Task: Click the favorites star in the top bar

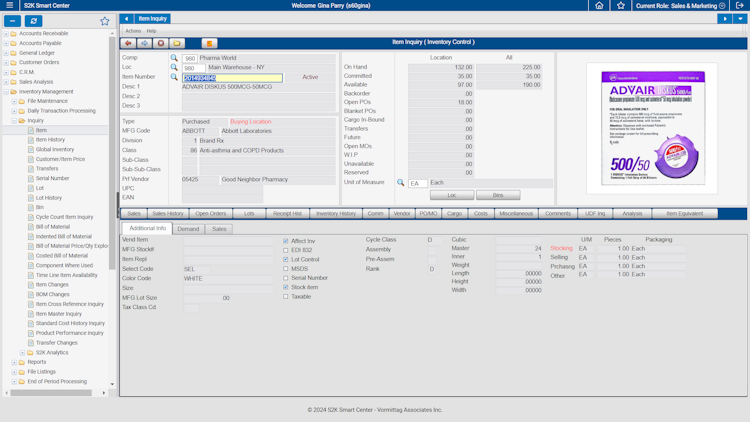Action: click(621, 5)
